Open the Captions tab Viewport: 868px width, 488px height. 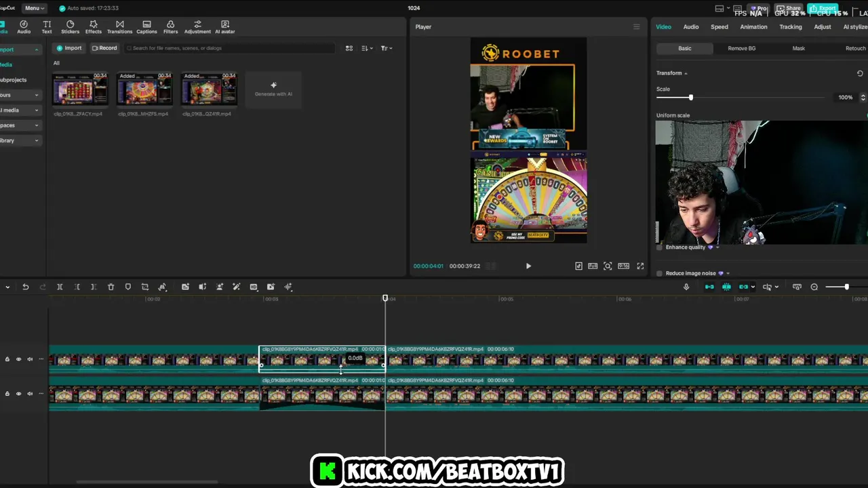click(x=146, y=27)
